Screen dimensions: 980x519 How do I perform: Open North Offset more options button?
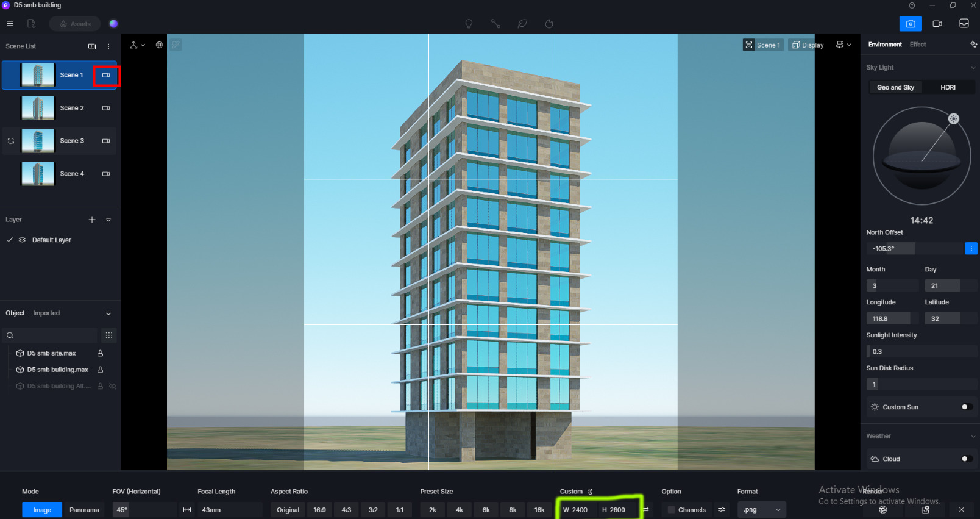click(x=971, y=249)
